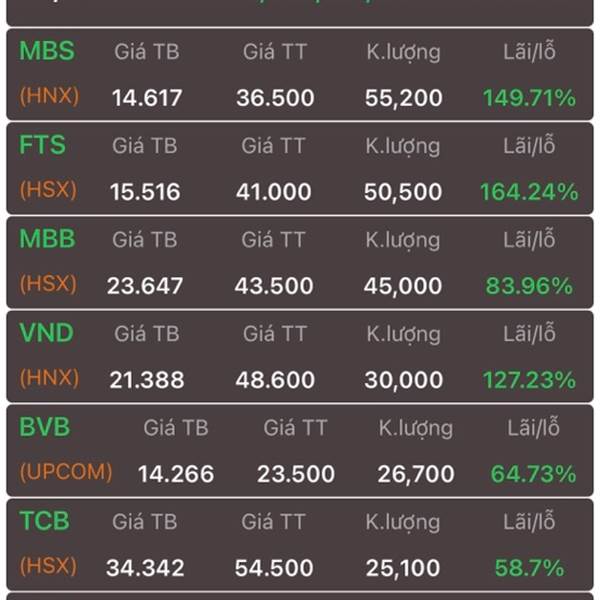Click the K.lượng header in MBS row
The image size is (600, 600).
[403, 53]
